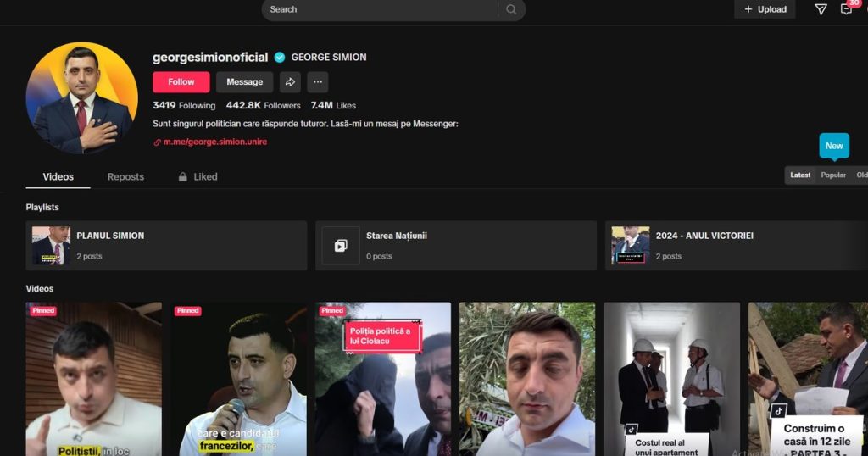
Task: Sort videos by Latest
Action: coord(800,175)
